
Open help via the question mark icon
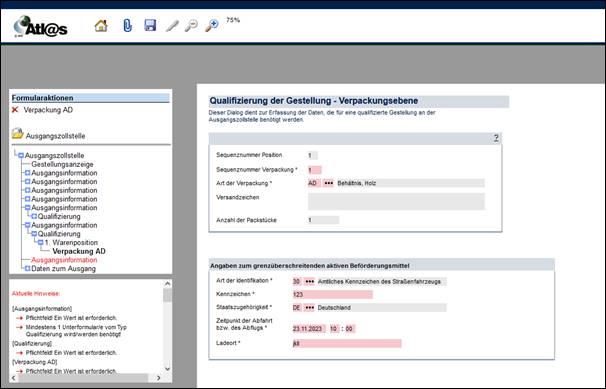click(496, 138)
